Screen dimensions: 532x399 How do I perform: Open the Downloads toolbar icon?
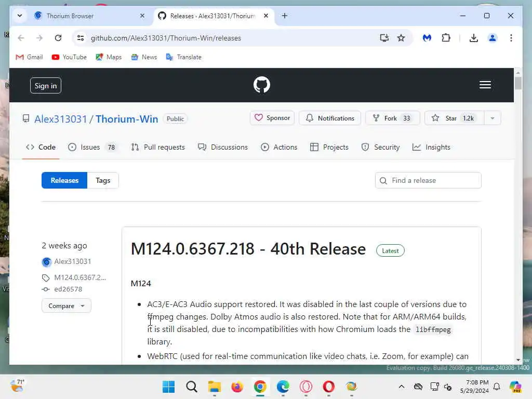pyautogui.click(x=474, y=38)
